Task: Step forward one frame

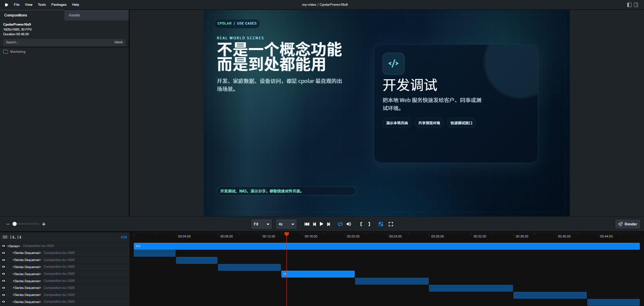Action: 329,224
